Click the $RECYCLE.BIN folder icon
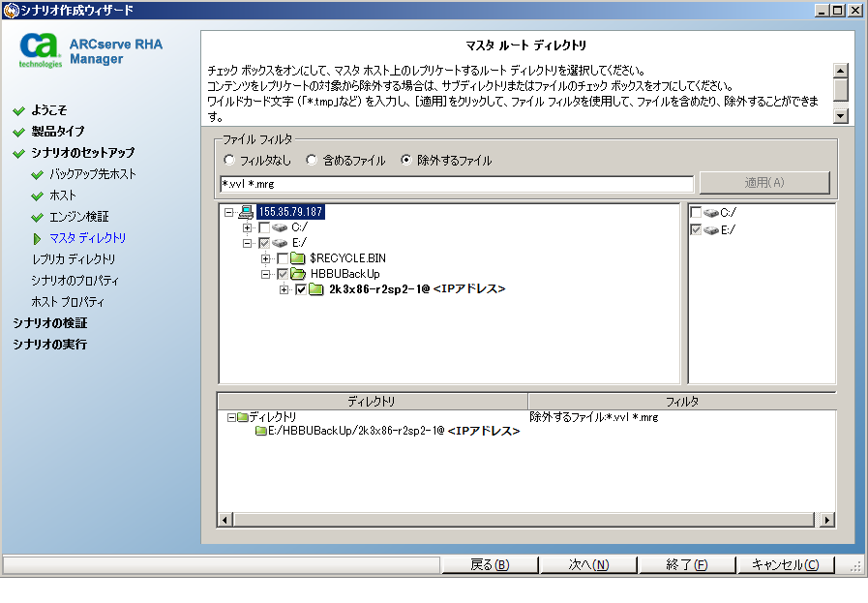The height and width of the screenshot is (603, 868). click(298, 258)
